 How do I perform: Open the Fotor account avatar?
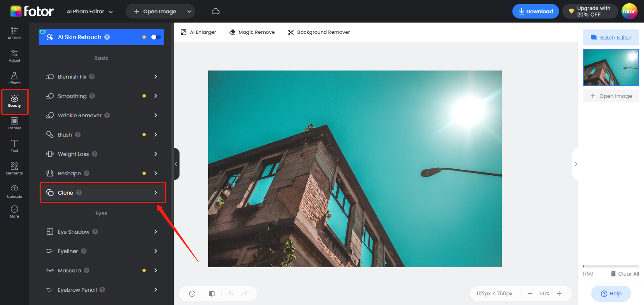click(629, 11)
